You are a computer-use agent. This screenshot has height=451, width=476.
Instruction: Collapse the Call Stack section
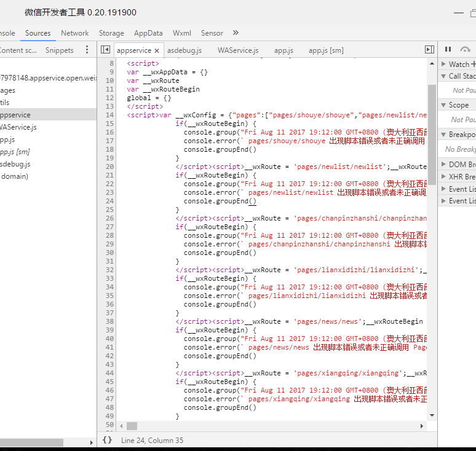(443, 76)
